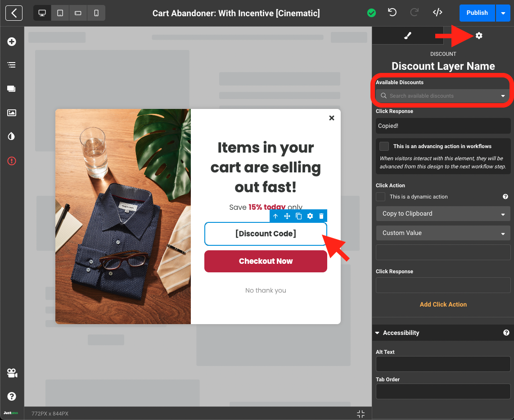
Task: Open the layers list icon
Action: 12,65
